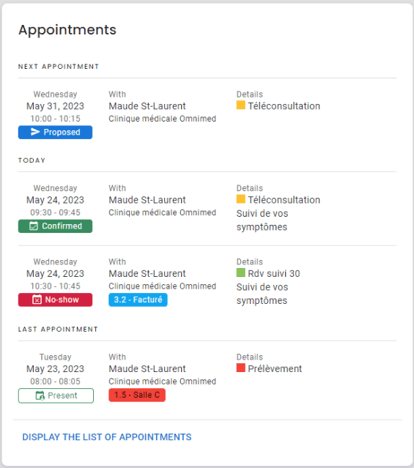Select the Proposed status badge
The image size is (414, 468).
click(55, 132)
